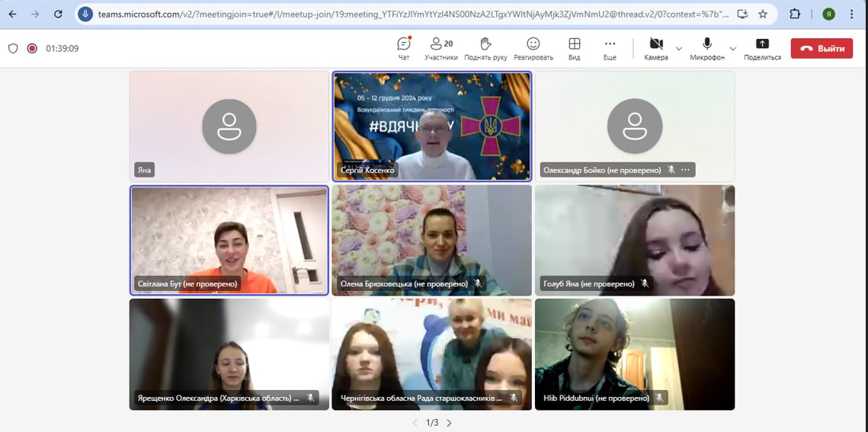Toggle the camera on

click(x=655, y=48)
